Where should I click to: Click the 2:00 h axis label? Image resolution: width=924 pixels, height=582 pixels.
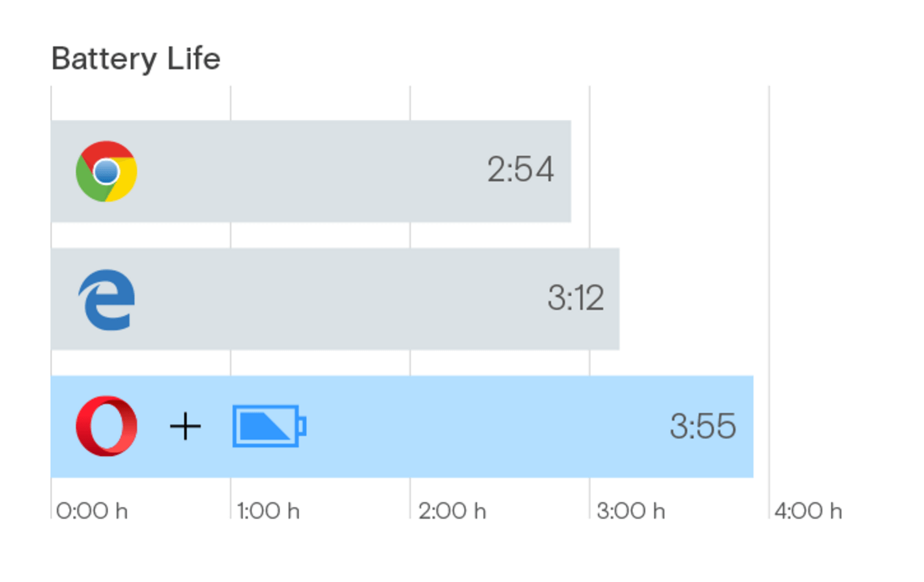tap(452, 511)
